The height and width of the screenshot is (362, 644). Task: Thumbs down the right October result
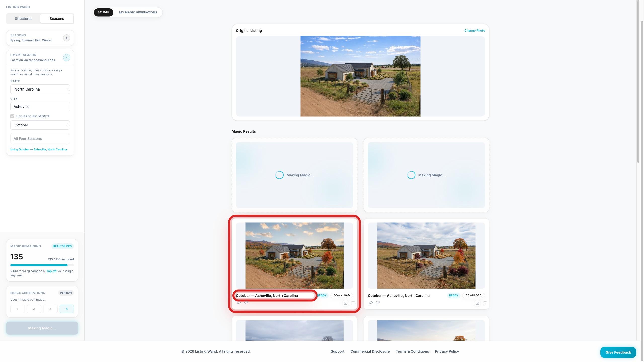pos(378,302)
